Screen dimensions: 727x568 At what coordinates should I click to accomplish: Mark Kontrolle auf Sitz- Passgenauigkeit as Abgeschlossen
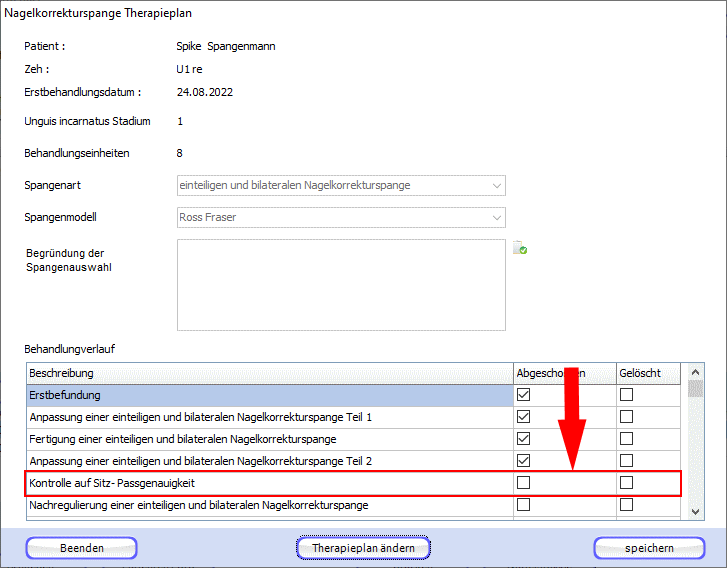[x=523, y=483]
